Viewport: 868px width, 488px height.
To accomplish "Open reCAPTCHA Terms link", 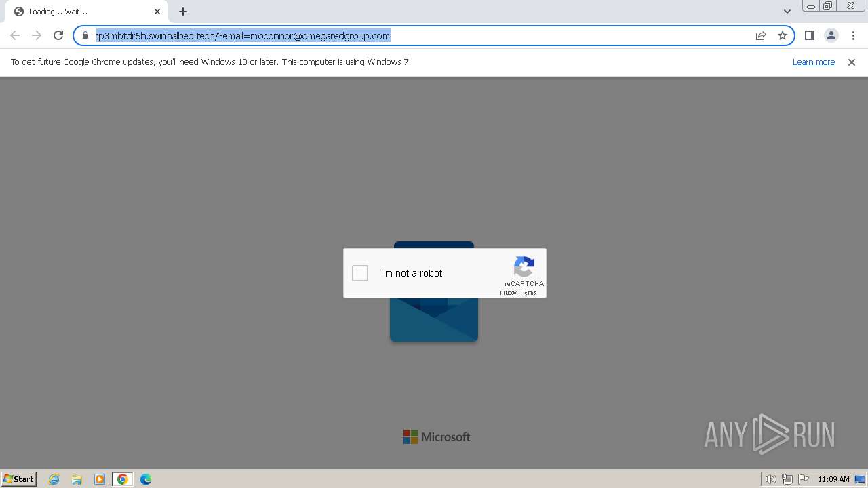I will [x=529, y=293].
